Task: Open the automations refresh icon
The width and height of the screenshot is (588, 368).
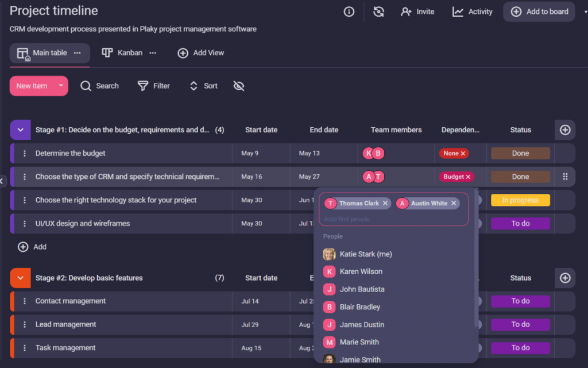Action: pos(378,11)
